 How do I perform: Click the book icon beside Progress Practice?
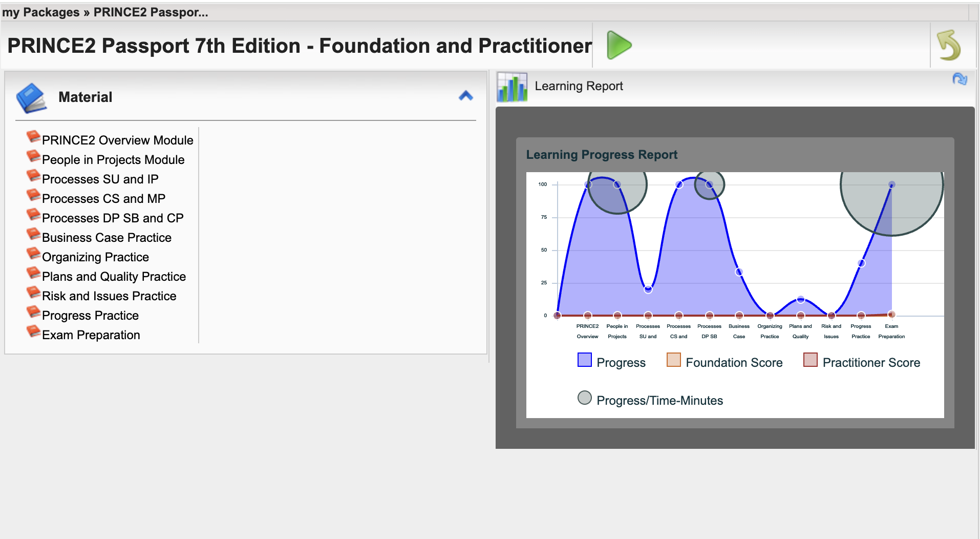point(33,312)
